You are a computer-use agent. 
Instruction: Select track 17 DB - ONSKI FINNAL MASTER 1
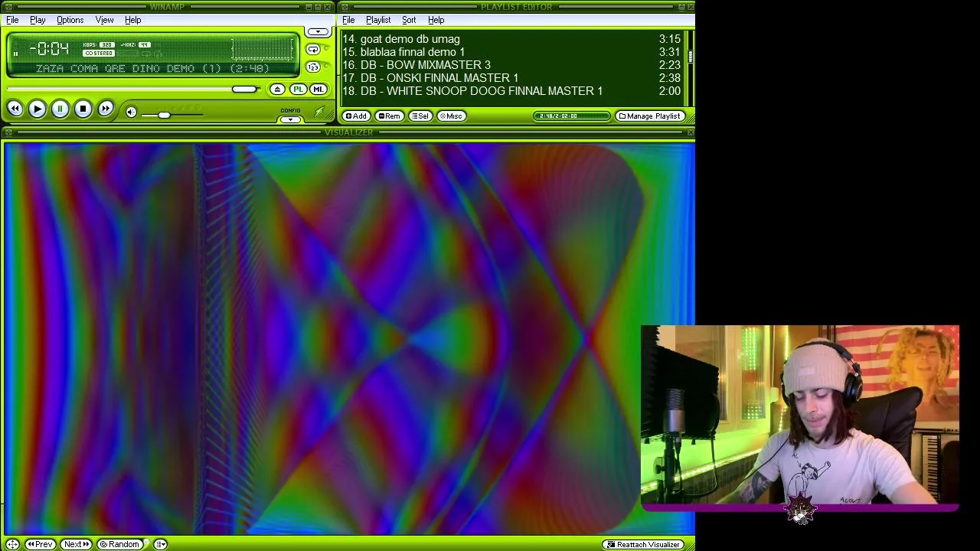tap(511, 78)
